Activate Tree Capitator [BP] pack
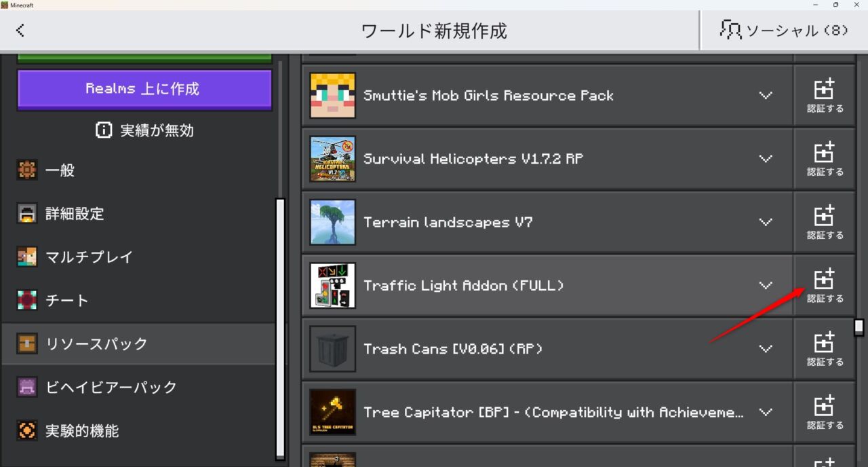 coord(825,412)
